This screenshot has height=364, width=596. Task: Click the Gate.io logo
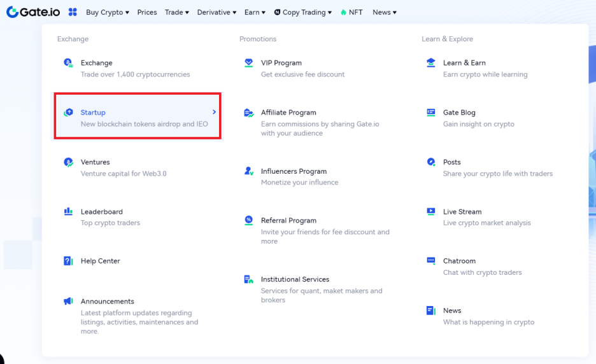click(x=33, y=12)
